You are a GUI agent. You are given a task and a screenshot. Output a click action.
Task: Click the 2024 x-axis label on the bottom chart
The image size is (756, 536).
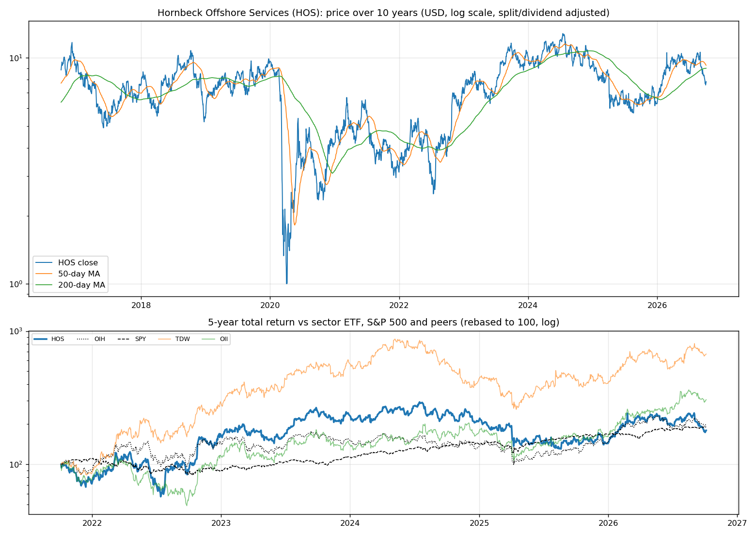tap(350, 523)
